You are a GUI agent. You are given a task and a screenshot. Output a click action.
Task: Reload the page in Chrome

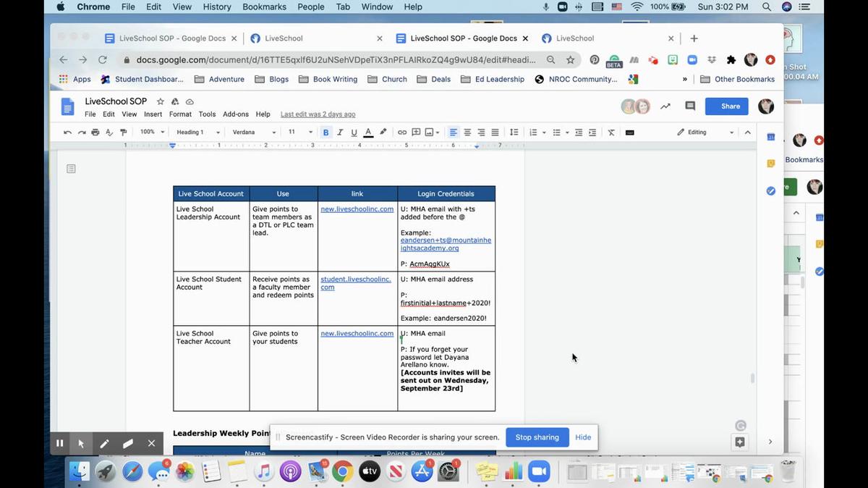(103, 60)
